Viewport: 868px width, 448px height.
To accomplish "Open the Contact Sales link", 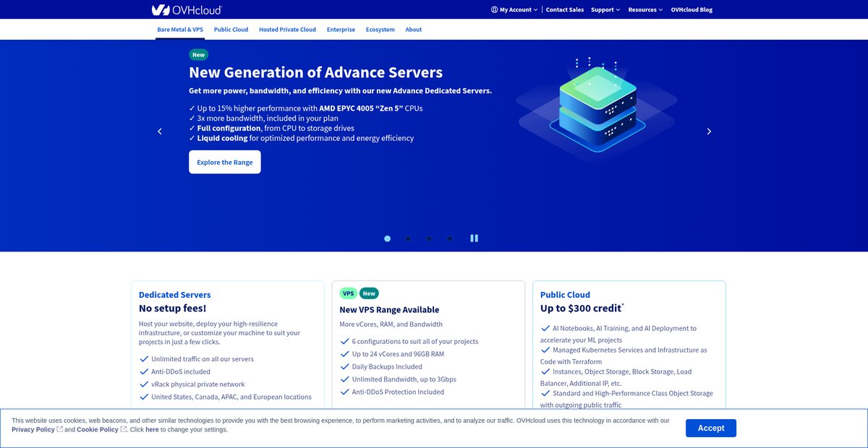I will [x=565, y=9].
